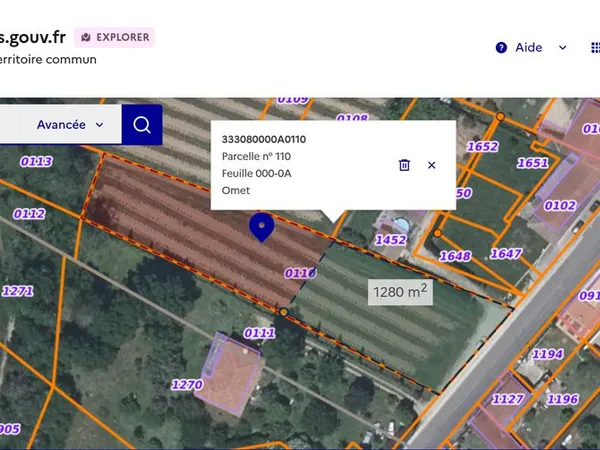
Task: Select parcel label 0102
Action: [x=560, y=205]
